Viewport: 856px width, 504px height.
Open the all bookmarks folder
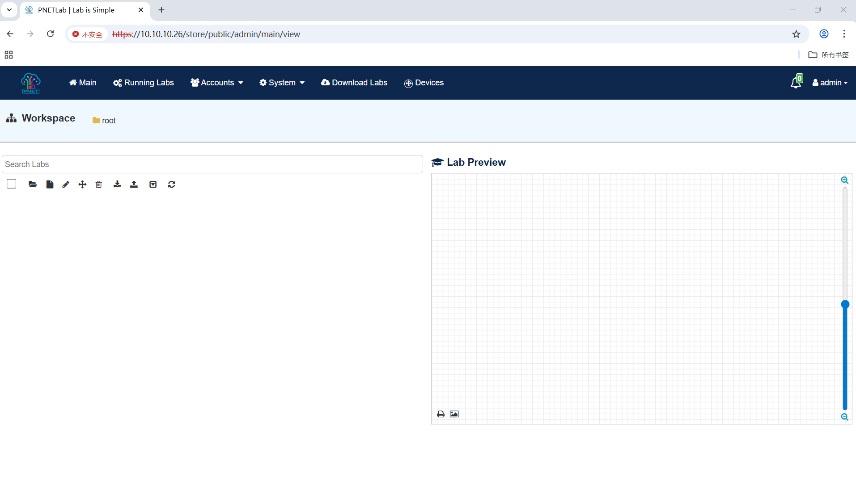click(828, 55)
